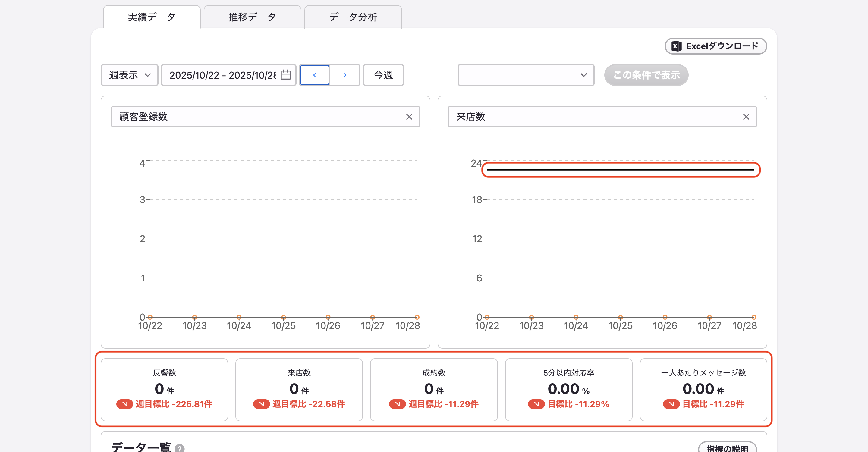Viewport: 868px width, 452px height.
Task: Click the 目標比 -11.29% text
Action: [x=578, y=404]
